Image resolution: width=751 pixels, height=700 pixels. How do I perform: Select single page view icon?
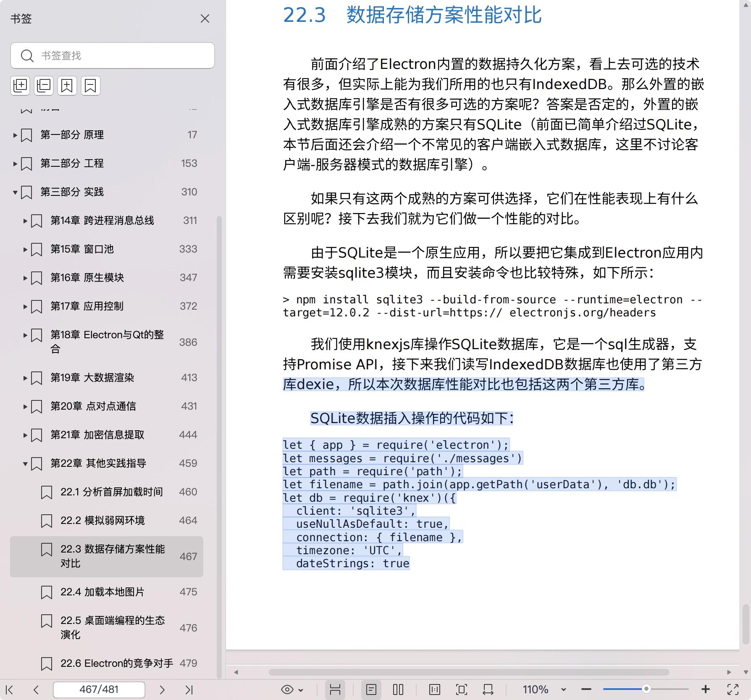pos(371,689)
